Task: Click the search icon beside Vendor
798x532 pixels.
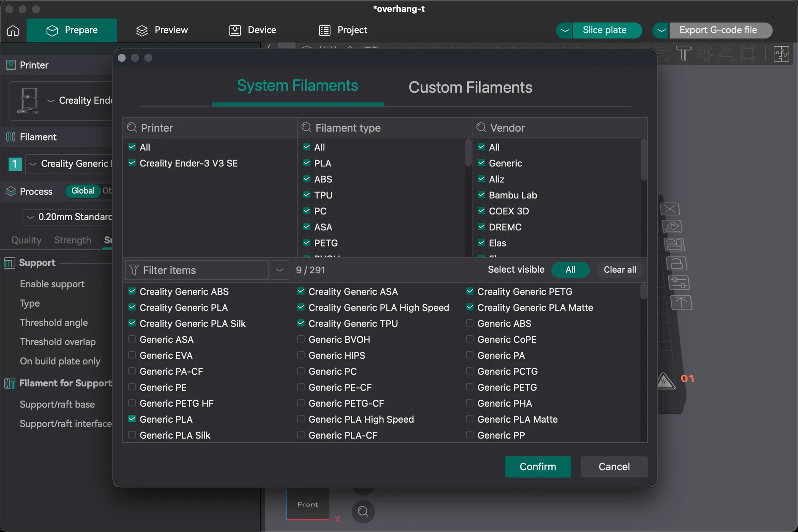Action: [x=481, y=128]
